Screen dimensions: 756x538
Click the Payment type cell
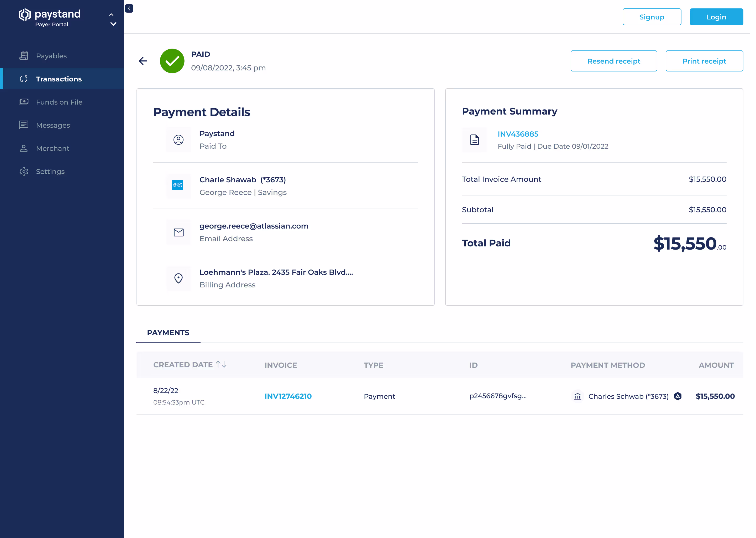pos(379,396)
